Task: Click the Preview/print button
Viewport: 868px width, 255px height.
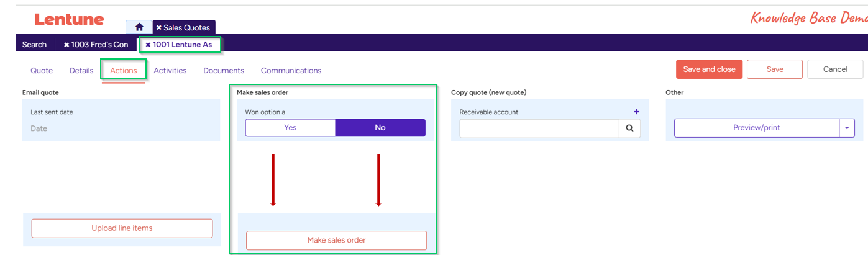Action: pos(757,128)
